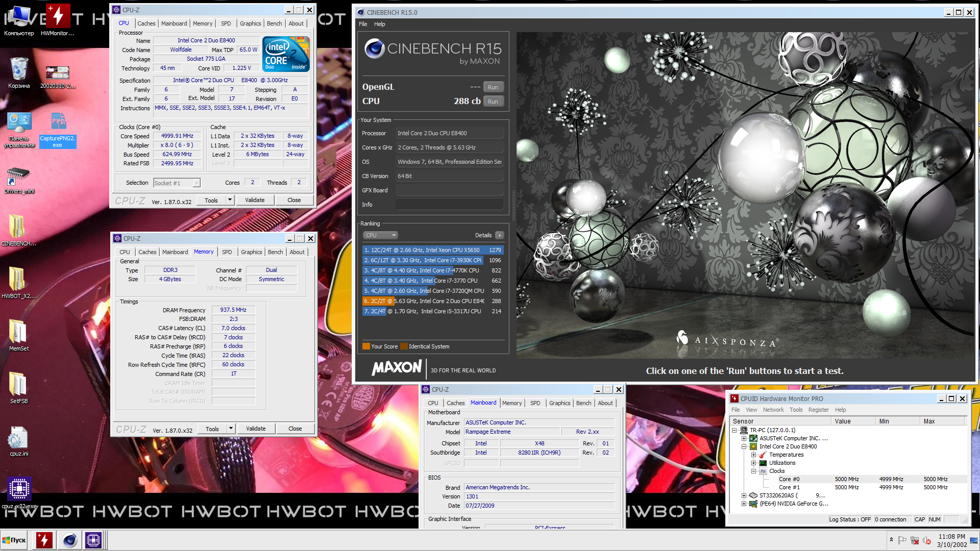Click the network tray icon
The image size is (980, 551).
pos(914,540)
